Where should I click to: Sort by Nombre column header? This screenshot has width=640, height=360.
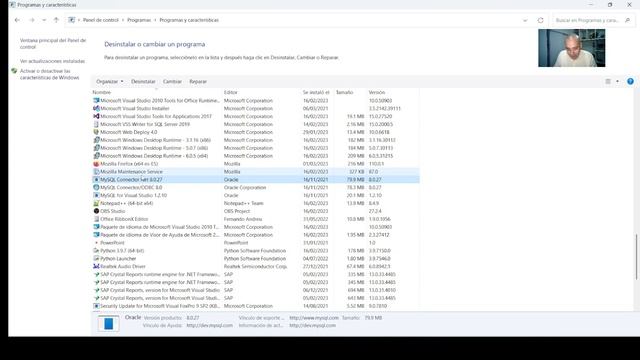coord(102,93)
